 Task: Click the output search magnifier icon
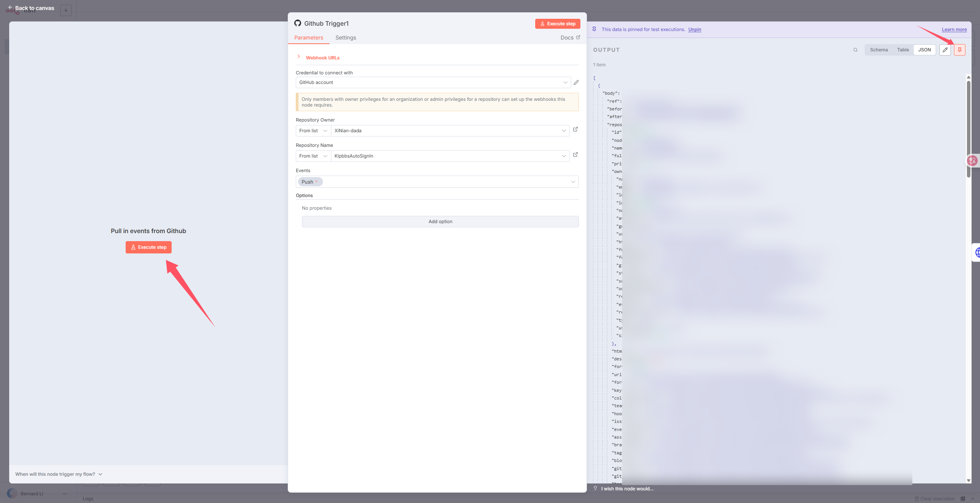pyautogui.click(x=855, y=50)
